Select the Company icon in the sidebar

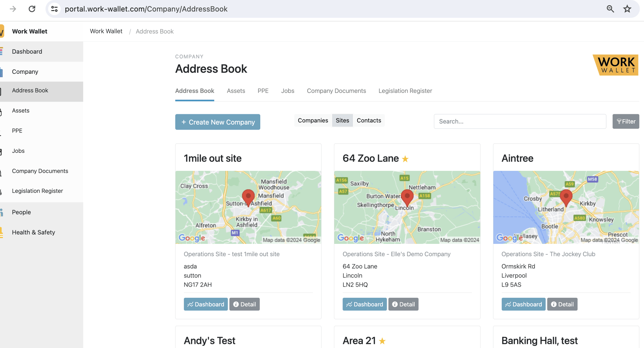[3, 72]
